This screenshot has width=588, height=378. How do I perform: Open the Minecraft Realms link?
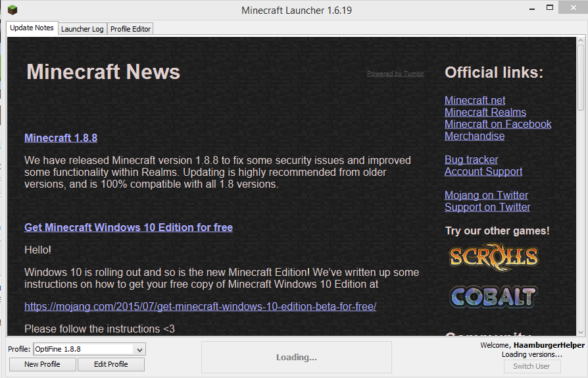485,112
